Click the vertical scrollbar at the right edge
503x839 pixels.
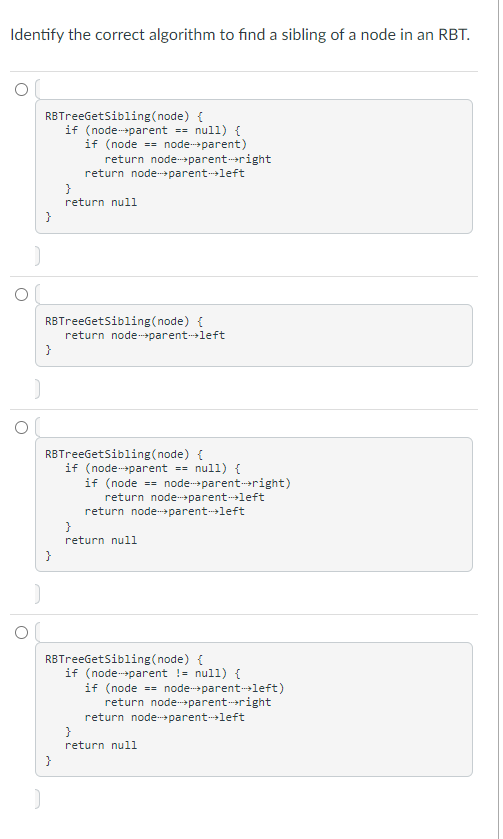pyautogui.click(x=499, y=420)
